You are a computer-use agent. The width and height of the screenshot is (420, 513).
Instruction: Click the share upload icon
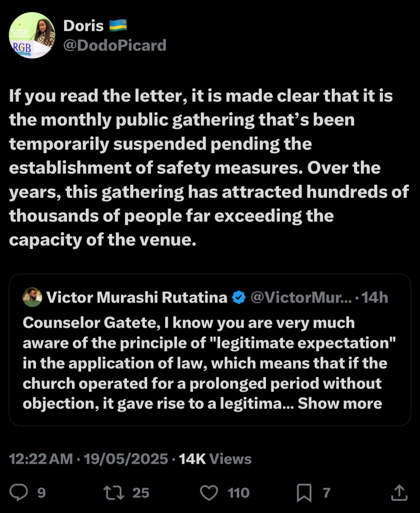tap(398, 492)
